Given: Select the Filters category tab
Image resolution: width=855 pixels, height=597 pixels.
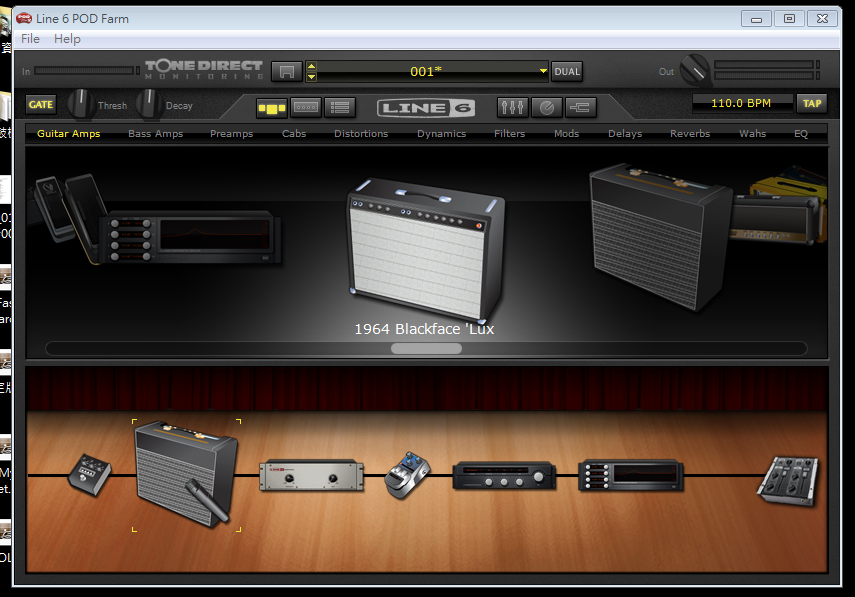Looking at the screenshot, I should [x=509, y=134].
